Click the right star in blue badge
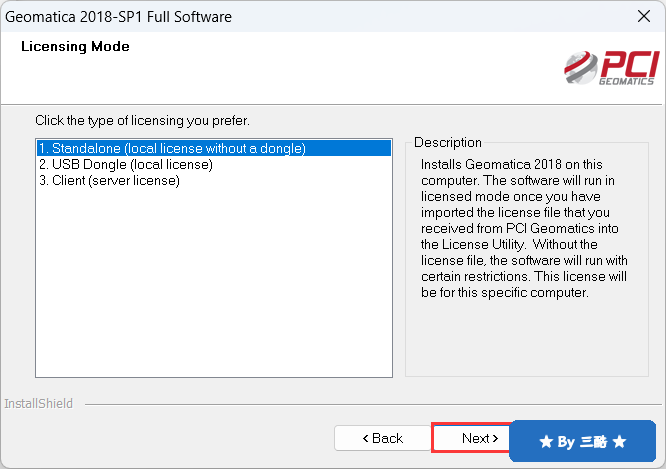Viewport: 666px width, 469px height. coord(620,441)
